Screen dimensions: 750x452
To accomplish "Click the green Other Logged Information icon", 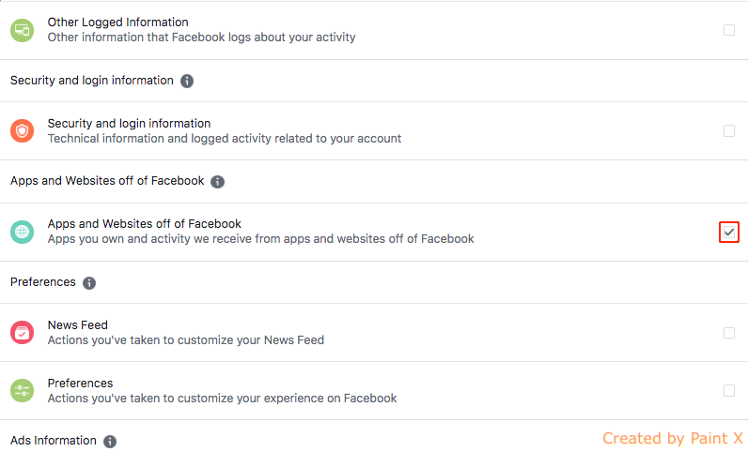I will click(22, 30).
